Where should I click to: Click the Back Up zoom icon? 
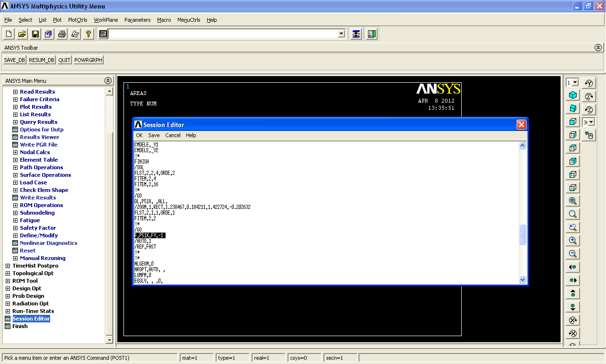pos(573,227)
